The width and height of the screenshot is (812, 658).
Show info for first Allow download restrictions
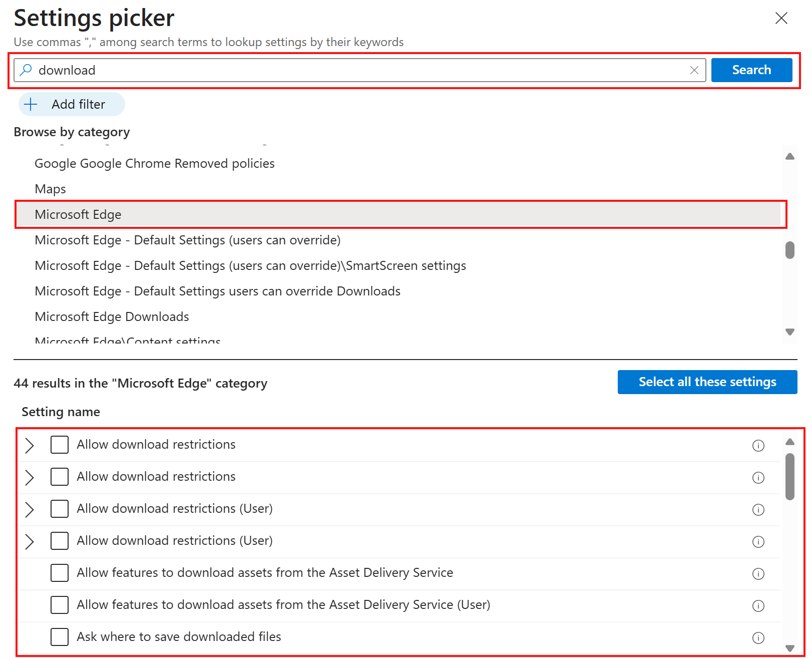[758, 446]
